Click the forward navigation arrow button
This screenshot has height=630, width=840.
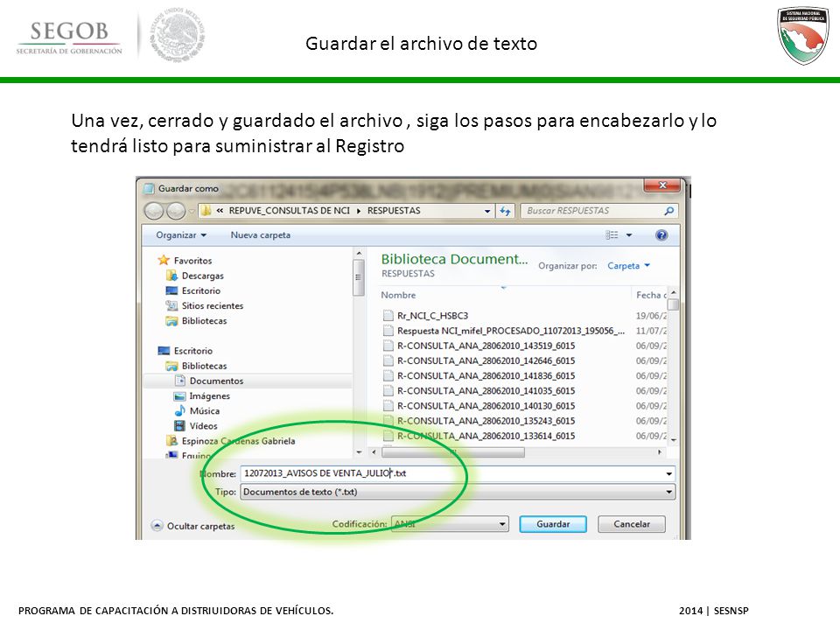(x=176, y=211)
